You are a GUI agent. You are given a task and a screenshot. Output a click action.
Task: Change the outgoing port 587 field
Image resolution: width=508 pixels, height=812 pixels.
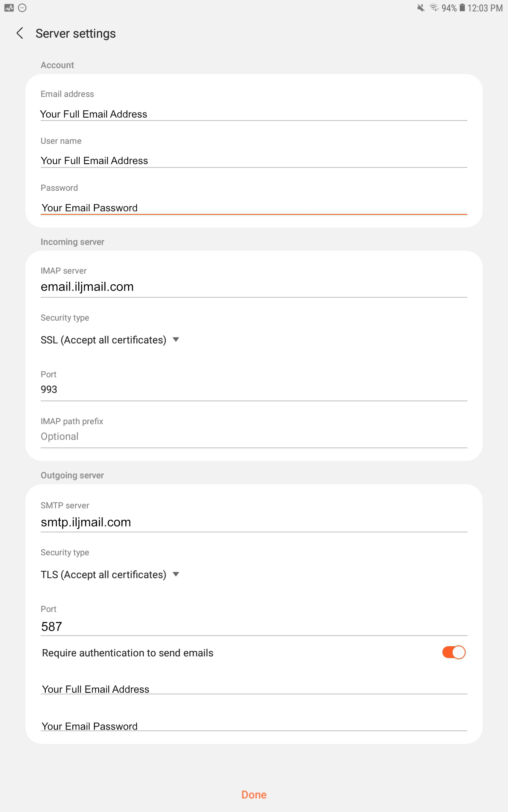click(x=254, y=626)
